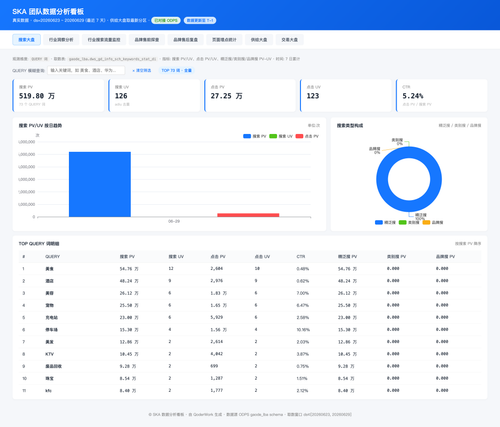Toggle the blue 搜索 PV legend swatch
This screenshot has height=427, width=500.
pyautogui.click(x=247, y=136)
